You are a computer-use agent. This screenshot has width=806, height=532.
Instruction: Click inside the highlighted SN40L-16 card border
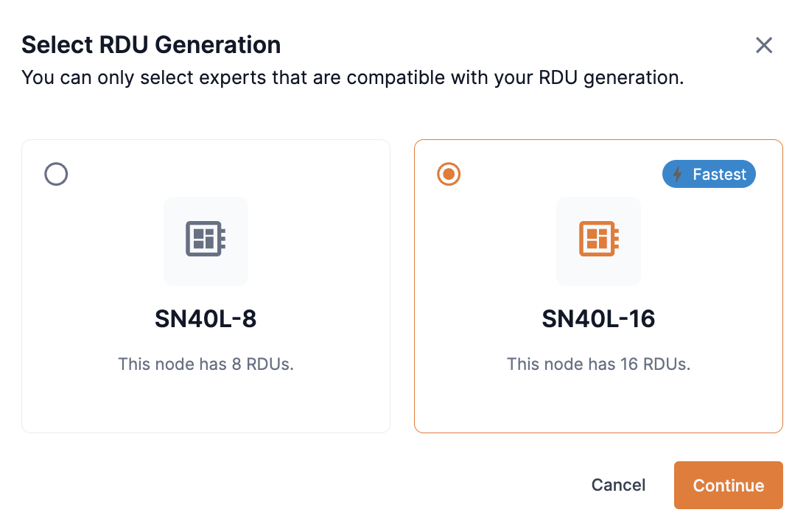click(x=598, y=405)
